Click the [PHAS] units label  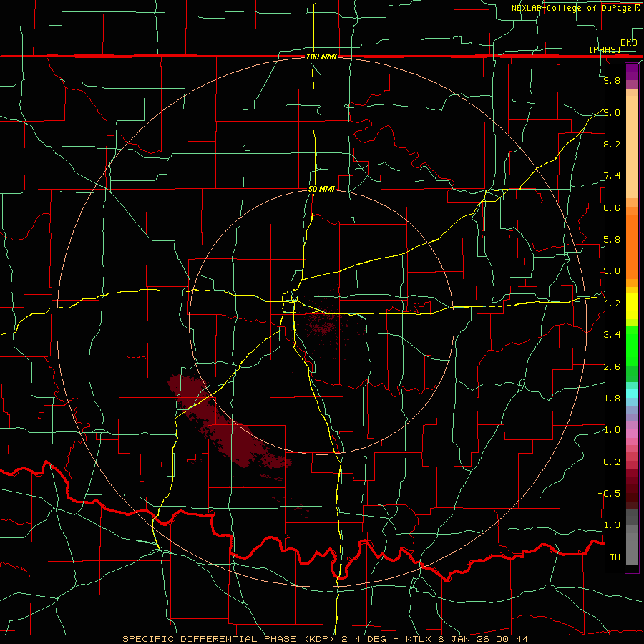click(x=605, y=50)
